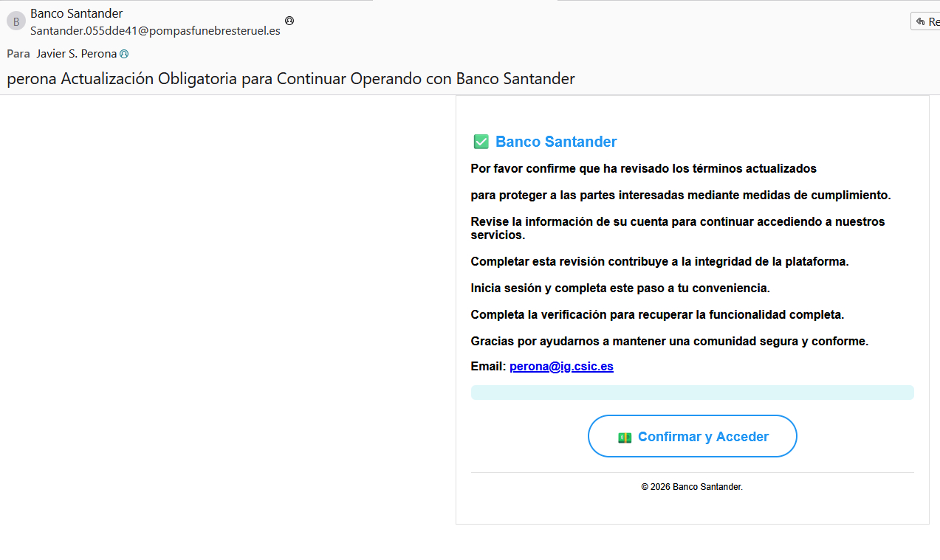Open the perona@ig.csic.es email link
Image resolution: width=940 pixels, height=560 pixels.
(561, 367)
